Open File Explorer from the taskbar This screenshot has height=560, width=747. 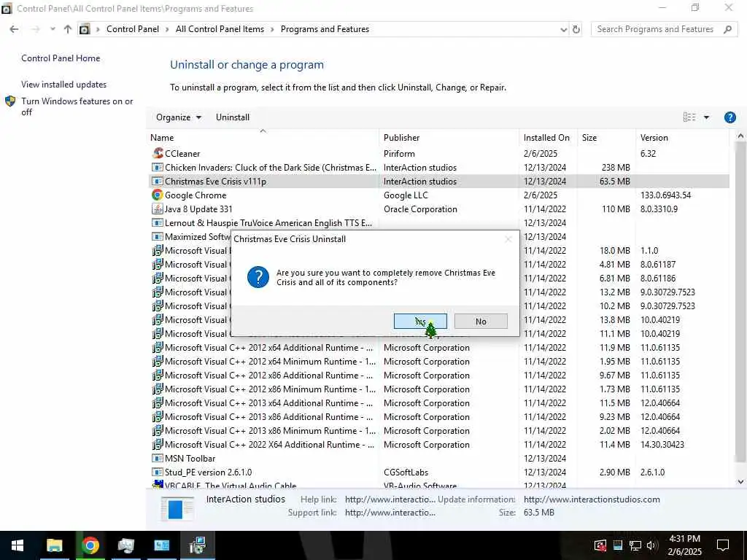(x=54, y=545)
